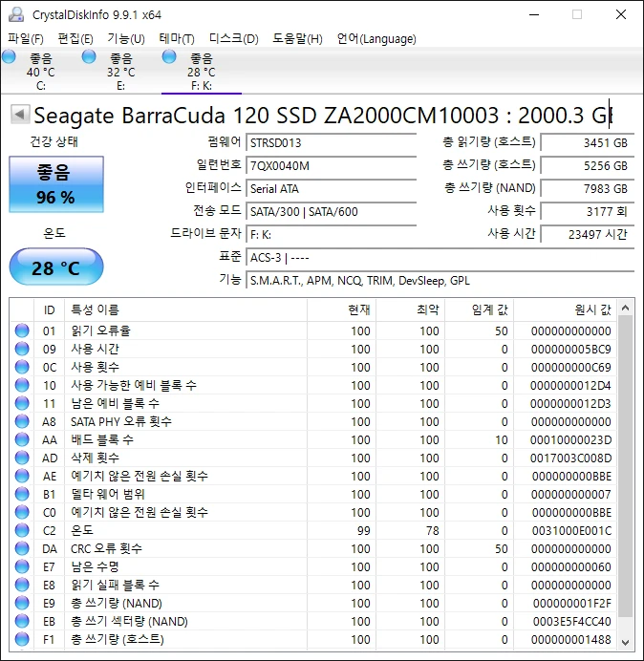Click the status icon for 0C 사용 횟수 row
Viewport: 644px width, 661px height.
[22, 367]
